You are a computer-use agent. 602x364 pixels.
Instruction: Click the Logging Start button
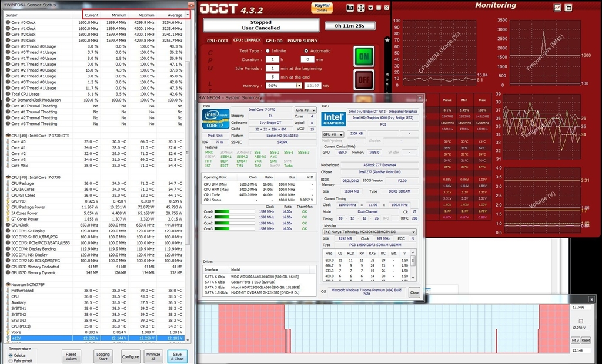coord(103,356)
